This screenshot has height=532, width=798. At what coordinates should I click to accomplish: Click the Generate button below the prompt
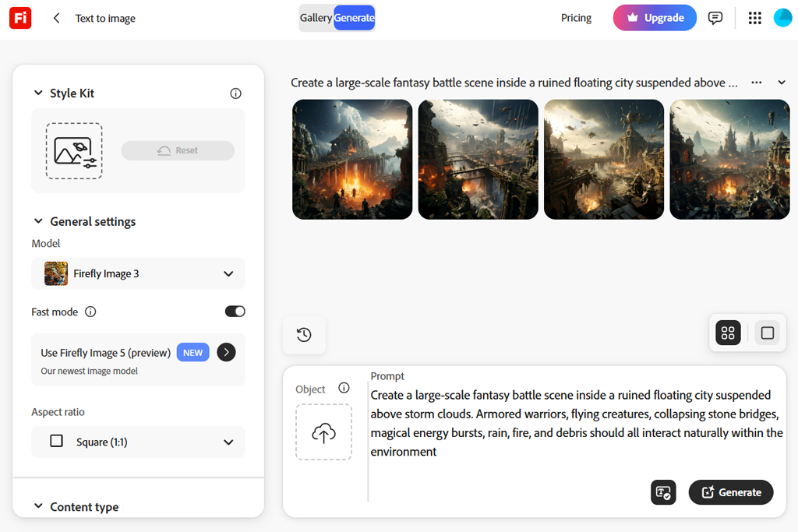(x=731, y=492)
